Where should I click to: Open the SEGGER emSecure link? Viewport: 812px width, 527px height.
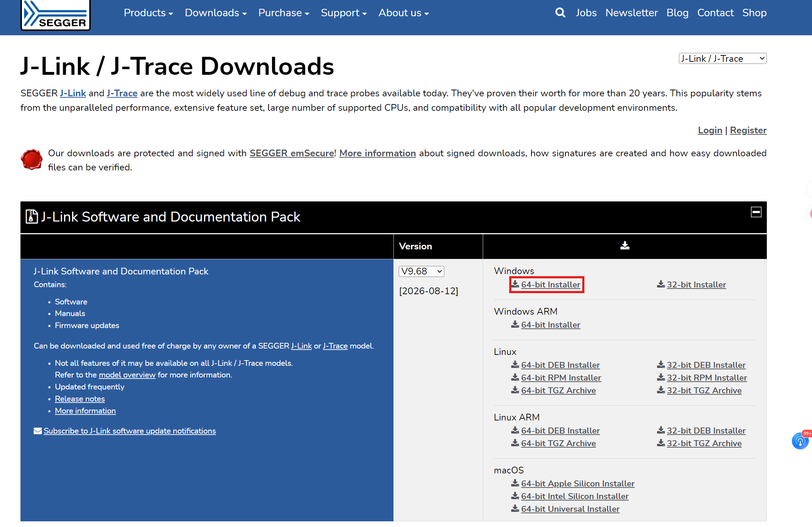(x=292, y=153)
